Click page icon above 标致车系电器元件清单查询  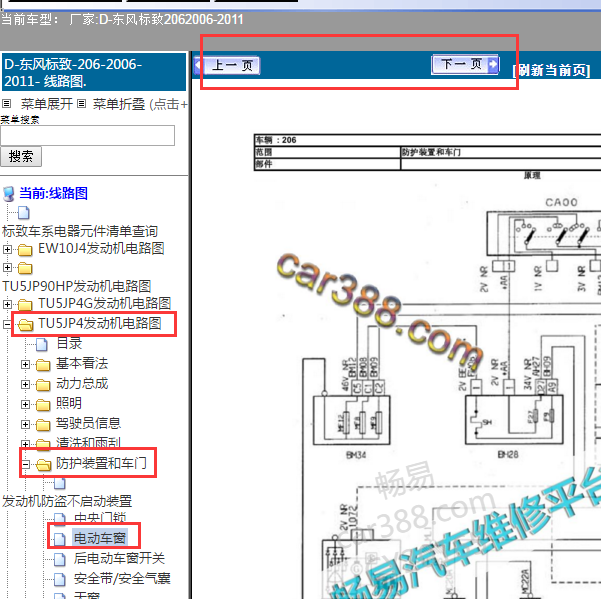point(23,212)
